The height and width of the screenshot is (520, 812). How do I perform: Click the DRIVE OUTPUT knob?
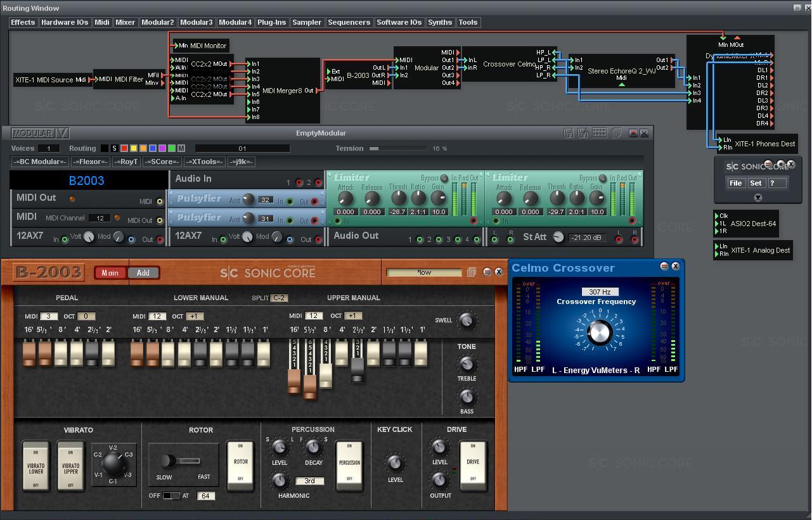click(439, 481)
